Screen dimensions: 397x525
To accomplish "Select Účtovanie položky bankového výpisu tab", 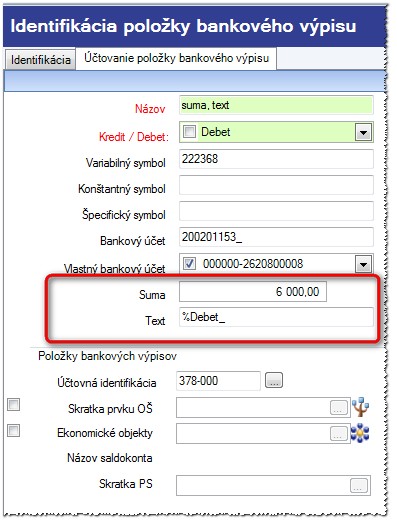I will point(176,58).
